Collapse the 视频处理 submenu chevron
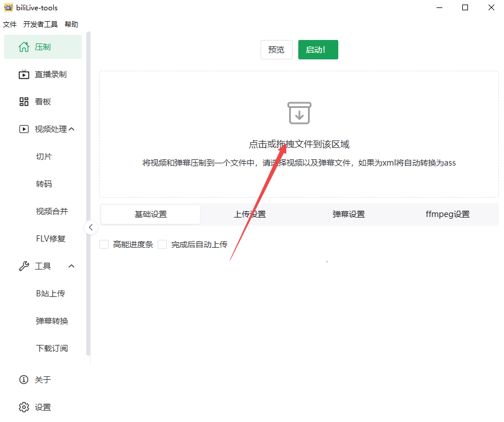This screenshot has width=504, height=422. (x=71, y=129)
